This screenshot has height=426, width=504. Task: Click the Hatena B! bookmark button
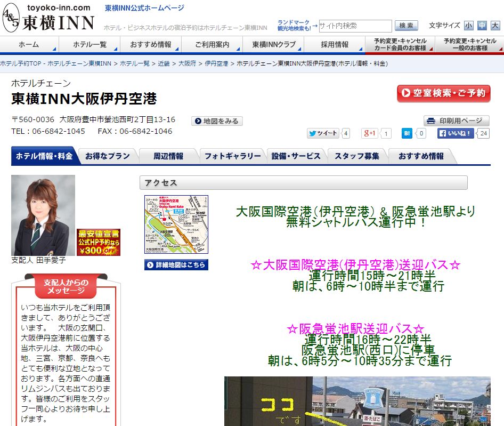[x=407, y=133]
